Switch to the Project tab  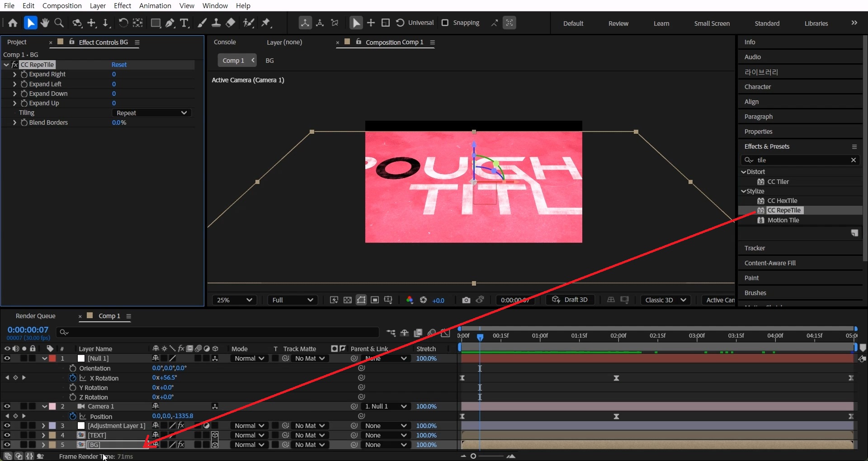pos(17,42)
